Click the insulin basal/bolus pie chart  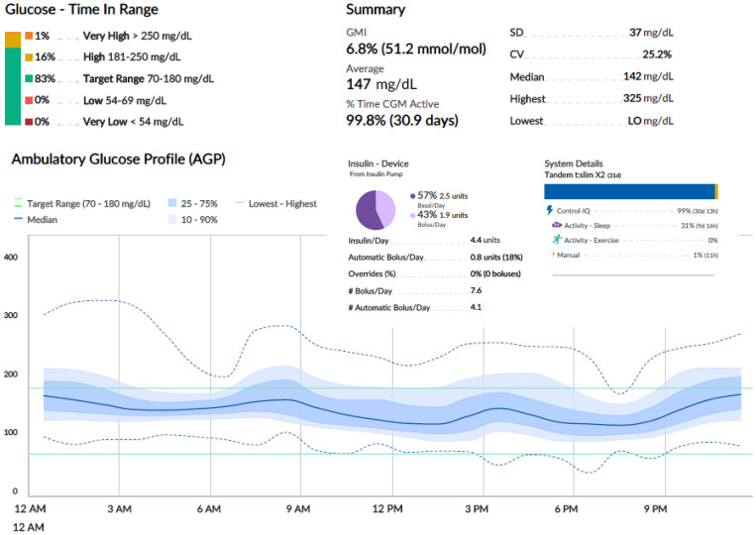(x=376, y=210)
